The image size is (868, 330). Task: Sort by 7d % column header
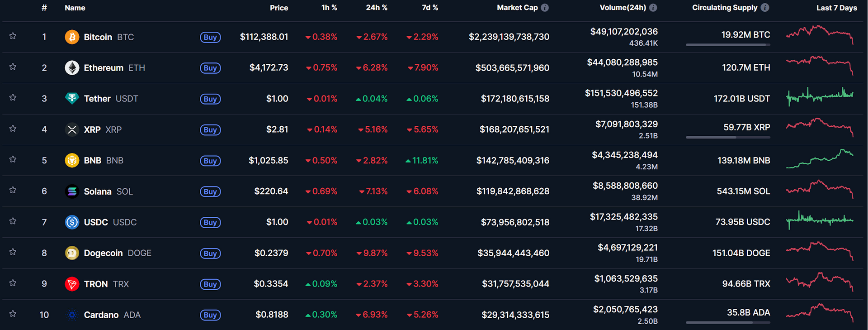pos(430,8)
